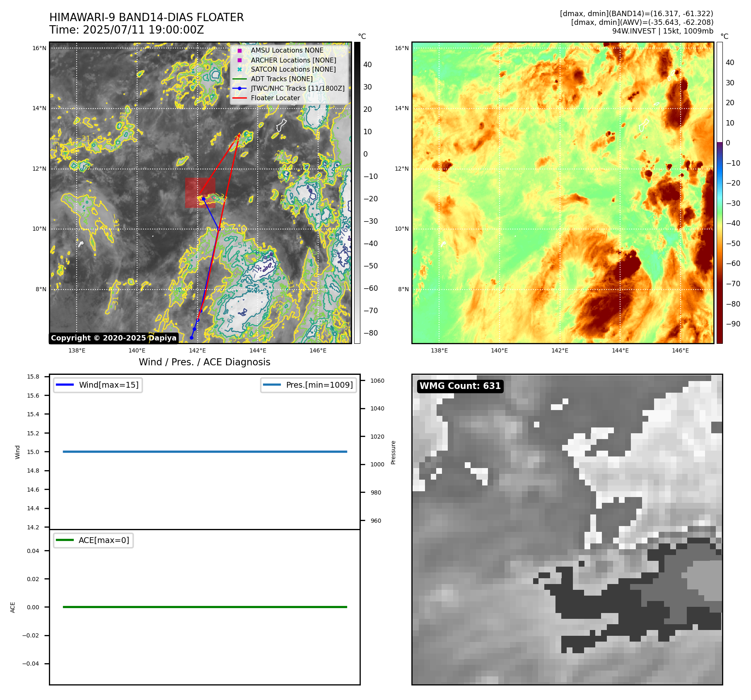The height and width of the screenshot is (700, 751).
Task: Click the °C unit above the grayscale colorbar
Action: pos(362,36)
